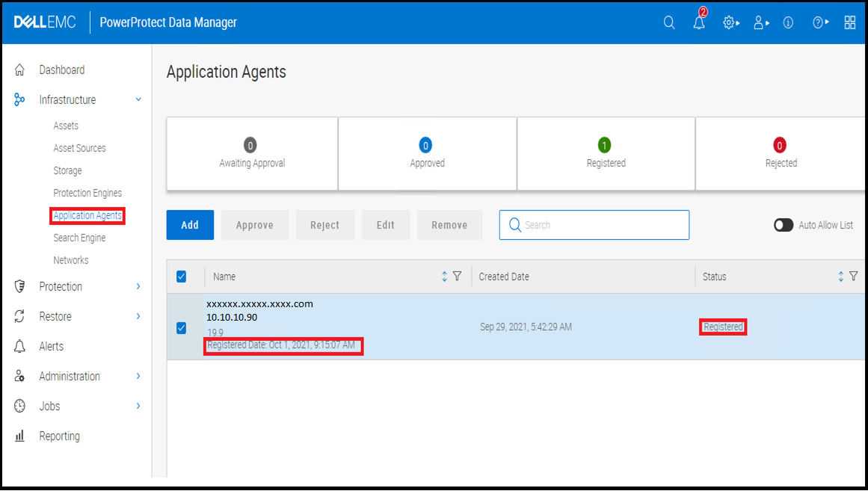Expand the Administration menu chevron
The width and height of the screenshot is (868, 491).
(x=138, y=376)
